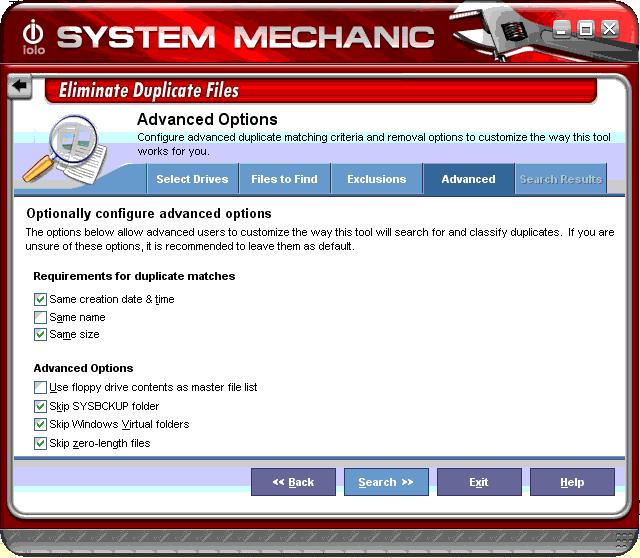Click the << Back button
Screen dimensions: 640x558
[x=293, y=482]
